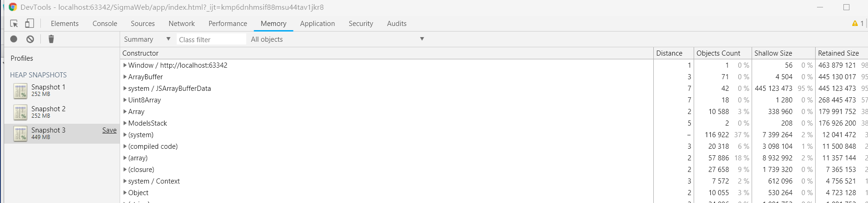Select the Snapshot 1 profile icon
This screenshot has height=203, width=868.
[x=20, y=91]
